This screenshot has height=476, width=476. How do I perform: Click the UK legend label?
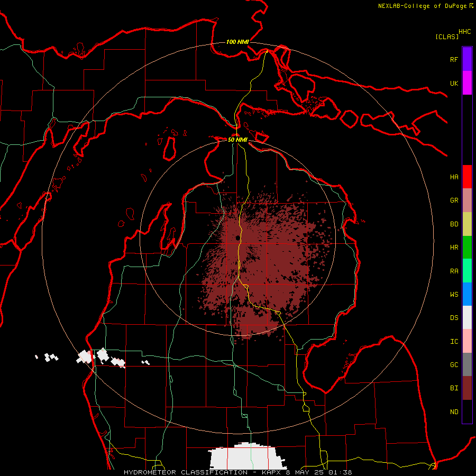[x=454, y=84]
